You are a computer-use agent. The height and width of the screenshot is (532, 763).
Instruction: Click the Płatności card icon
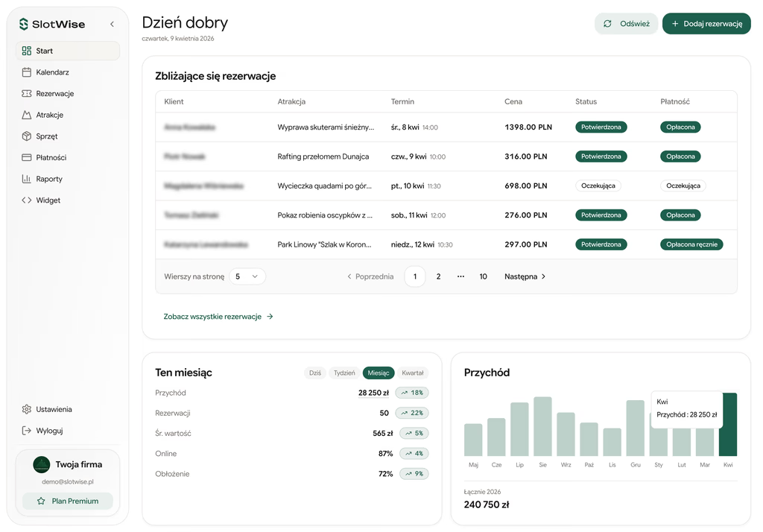(26, 158)
